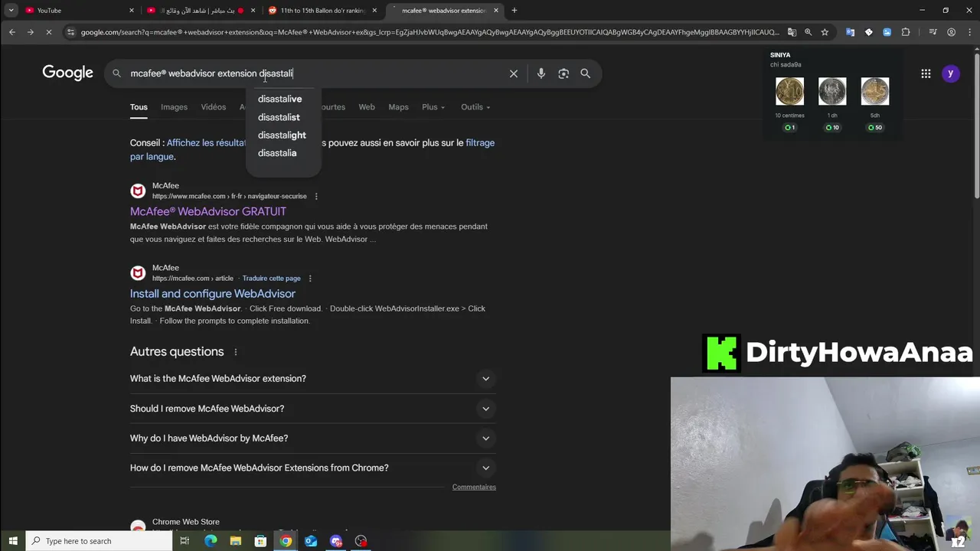The image size is (980, 551).
Task: Open Microsoft Store from the taskbar
Action: (260, 541)
